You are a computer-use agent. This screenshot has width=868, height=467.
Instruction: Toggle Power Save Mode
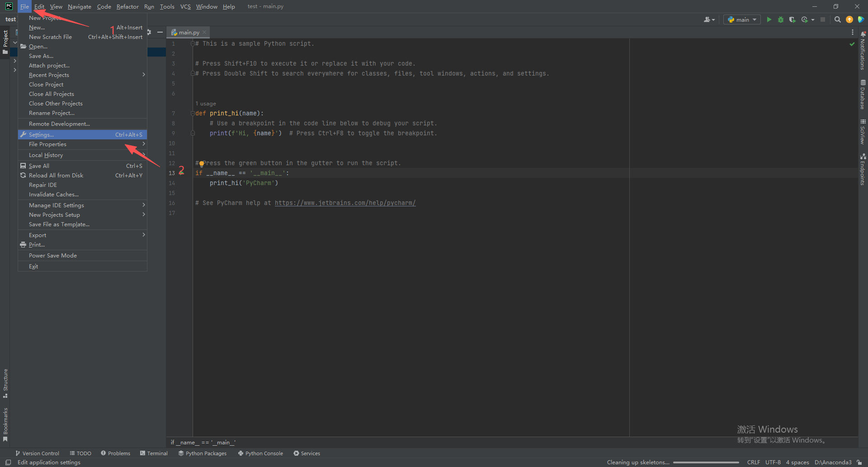point(53,256)
